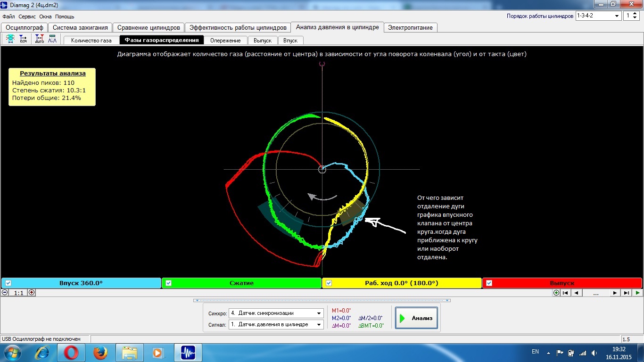Open Windows Explorer folder on taskbar
This screenshot has height=362, width=644.
click(x=129, y=352)
